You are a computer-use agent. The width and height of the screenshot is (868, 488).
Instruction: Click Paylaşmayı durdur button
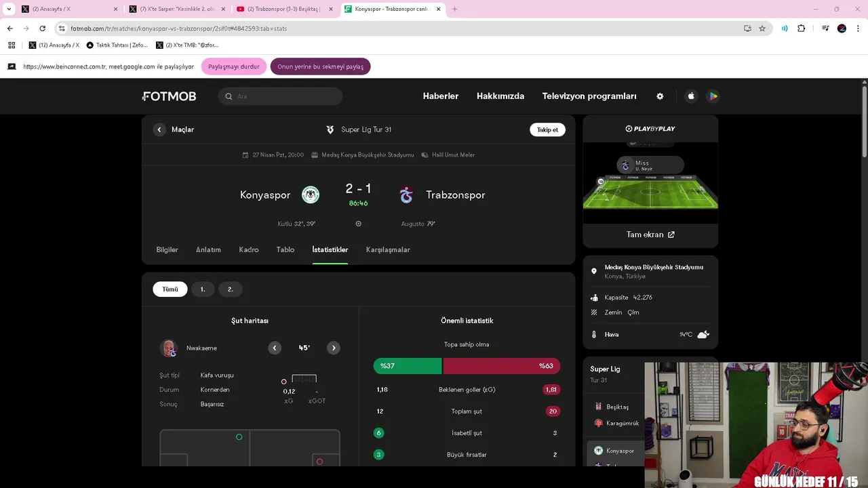point(234,66)
